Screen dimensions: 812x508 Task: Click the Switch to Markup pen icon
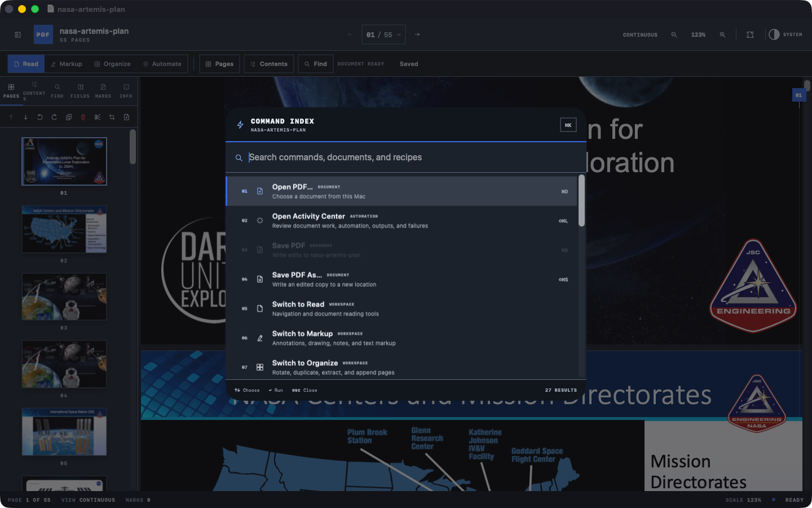tap(260, 338)
